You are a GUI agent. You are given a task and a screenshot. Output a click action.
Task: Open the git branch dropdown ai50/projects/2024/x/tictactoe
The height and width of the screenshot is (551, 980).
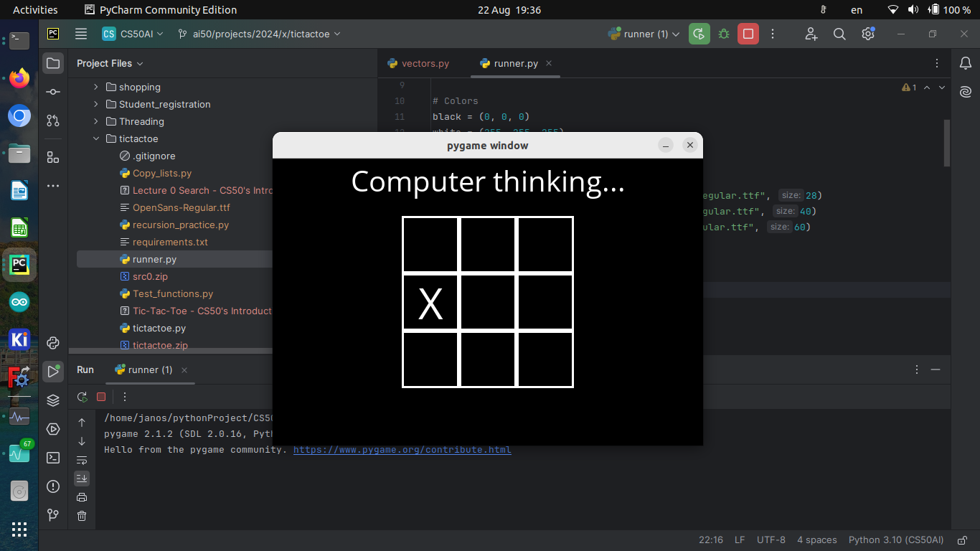click(x=260, y=34)
